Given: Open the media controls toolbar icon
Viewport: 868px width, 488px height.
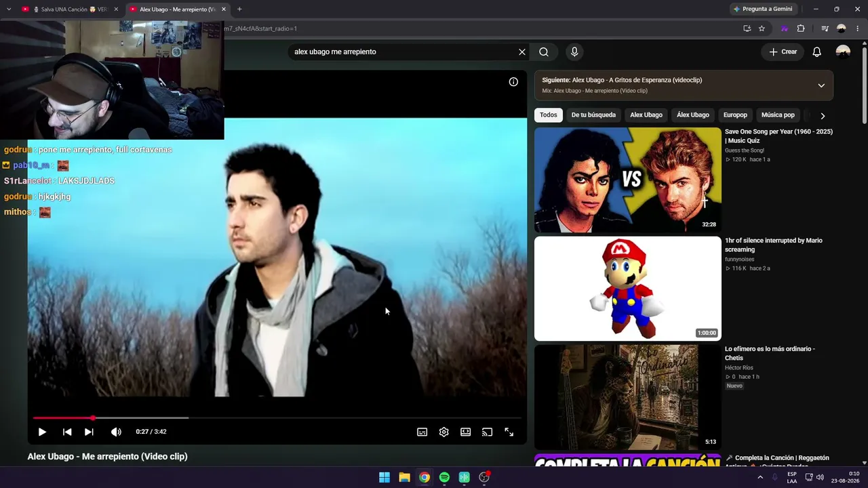Looking at the screenshot, I should coord(825,28).
